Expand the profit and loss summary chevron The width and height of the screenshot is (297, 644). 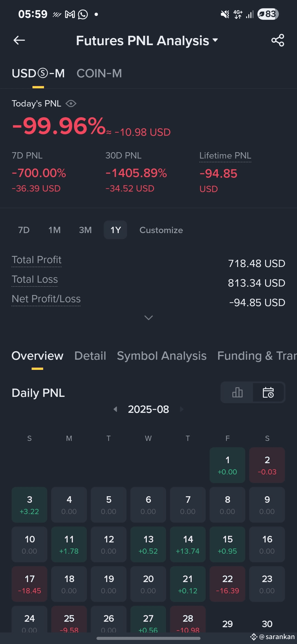(148, 318)
